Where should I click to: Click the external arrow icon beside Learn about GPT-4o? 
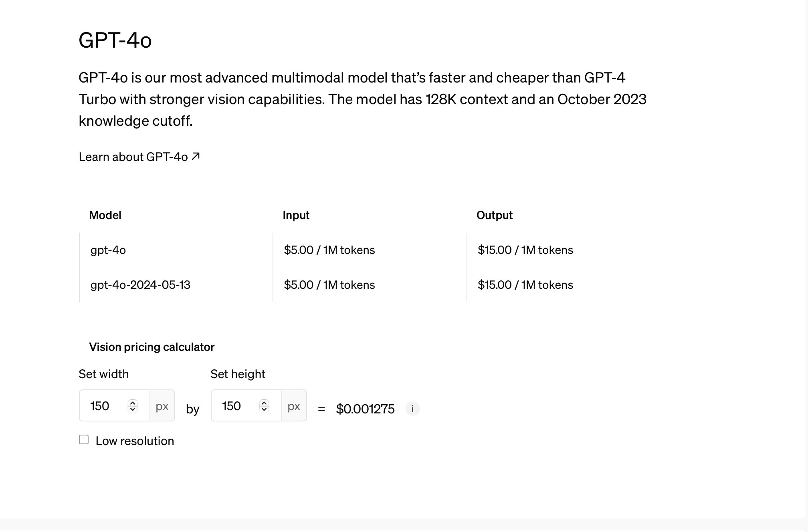196,156
